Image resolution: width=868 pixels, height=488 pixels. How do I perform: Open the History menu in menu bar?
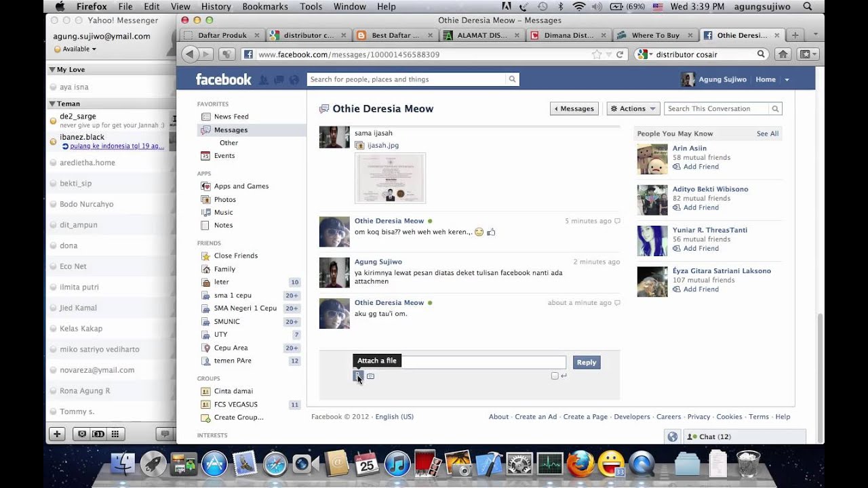tap(216, 7)
